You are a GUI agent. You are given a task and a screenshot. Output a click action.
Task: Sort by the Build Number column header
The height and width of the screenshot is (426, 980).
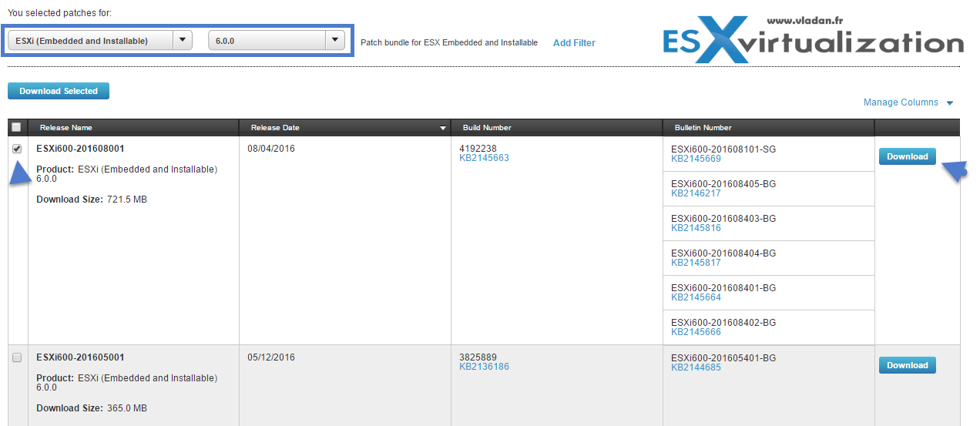coord(556,127)
